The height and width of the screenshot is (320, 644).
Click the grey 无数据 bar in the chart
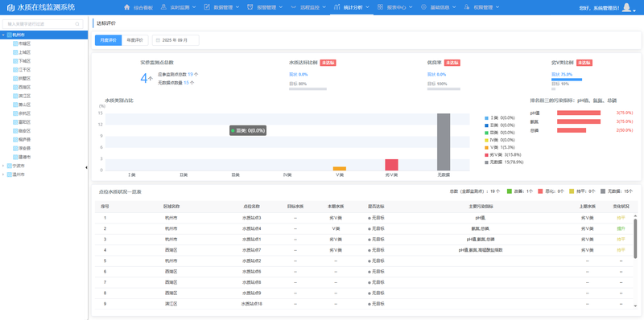444,142
